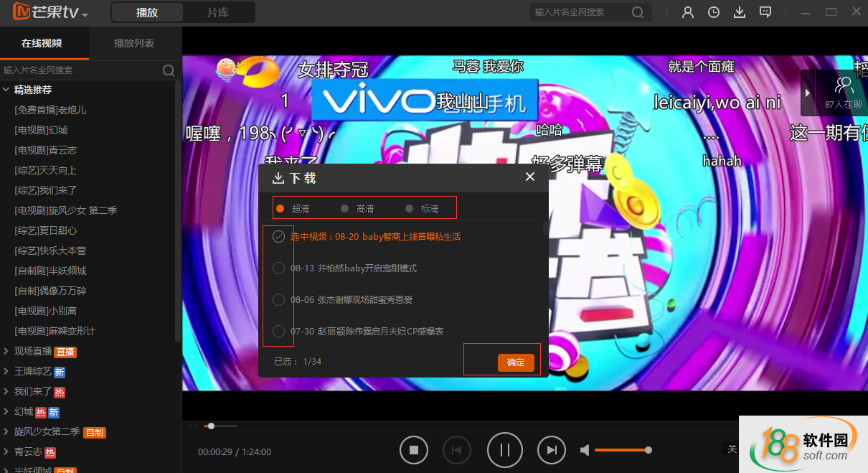Check the 08-13 井柏然baby episode checkbox
Viewport: 868px width, 473px height.
tap(279, 268)
